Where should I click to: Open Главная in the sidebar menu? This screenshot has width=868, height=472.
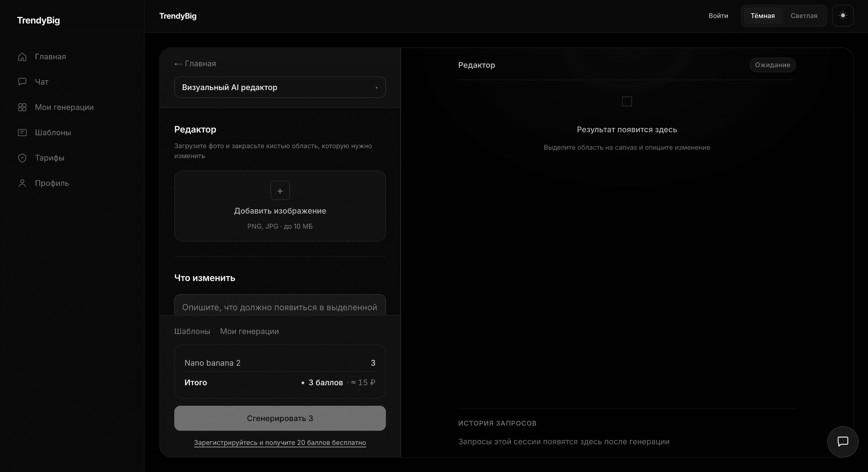tap(51, 57)
